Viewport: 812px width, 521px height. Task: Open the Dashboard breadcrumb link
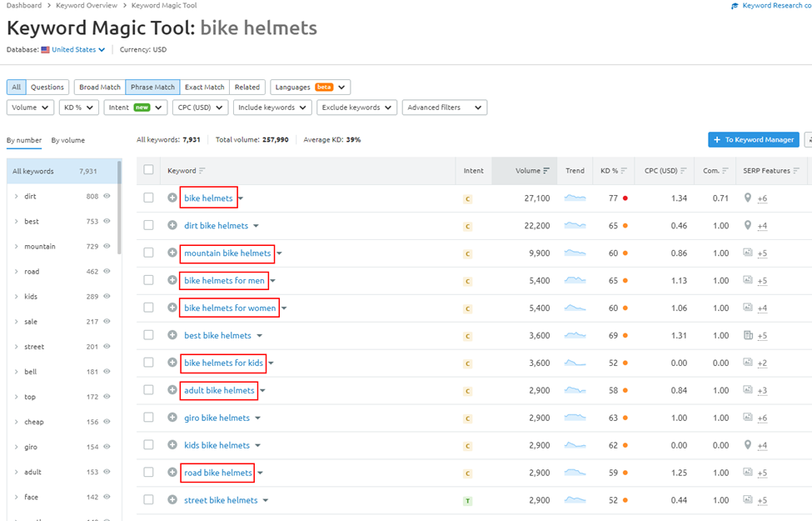click(x=24, y=5)
